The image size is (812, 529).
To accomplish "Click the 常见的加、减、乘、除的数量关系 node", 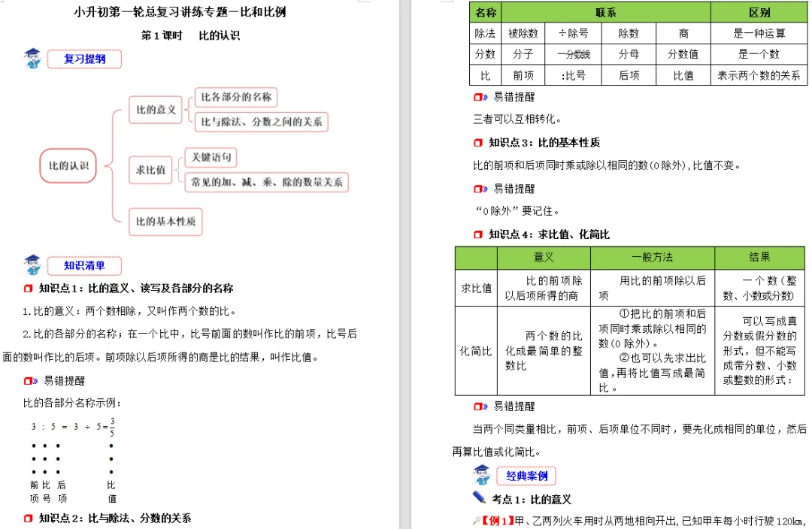I will 267,182.
